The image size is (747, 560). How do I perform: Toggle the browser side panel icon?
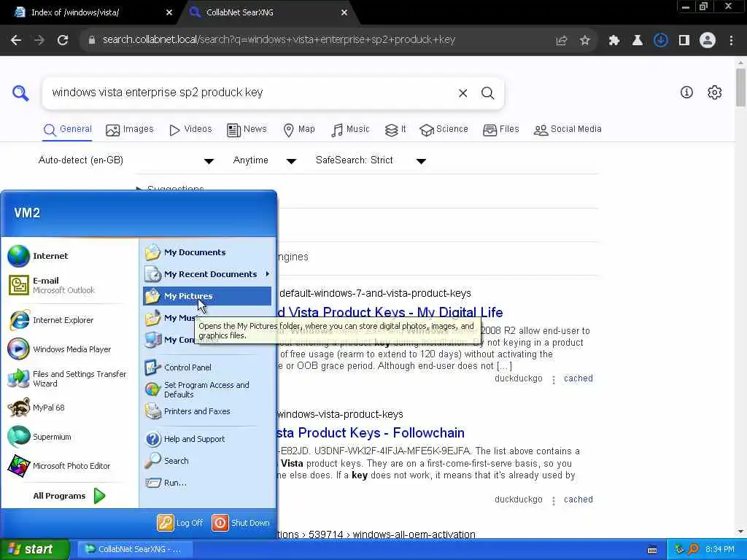click(x=684, y=41)
